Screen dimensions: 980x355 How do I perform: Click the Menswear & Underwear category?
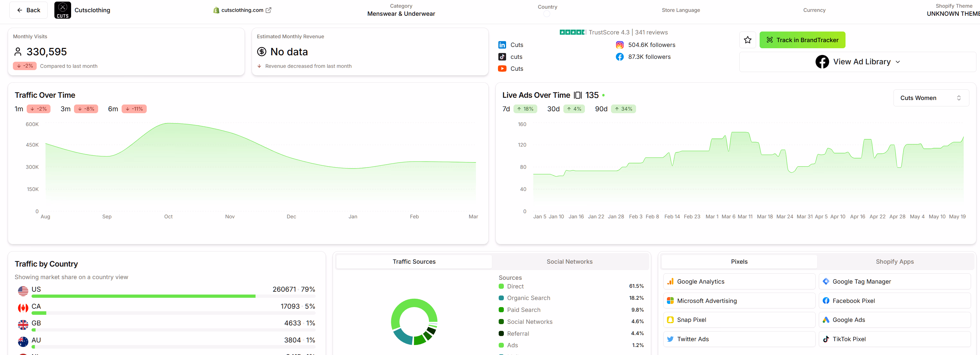[401, 14]
